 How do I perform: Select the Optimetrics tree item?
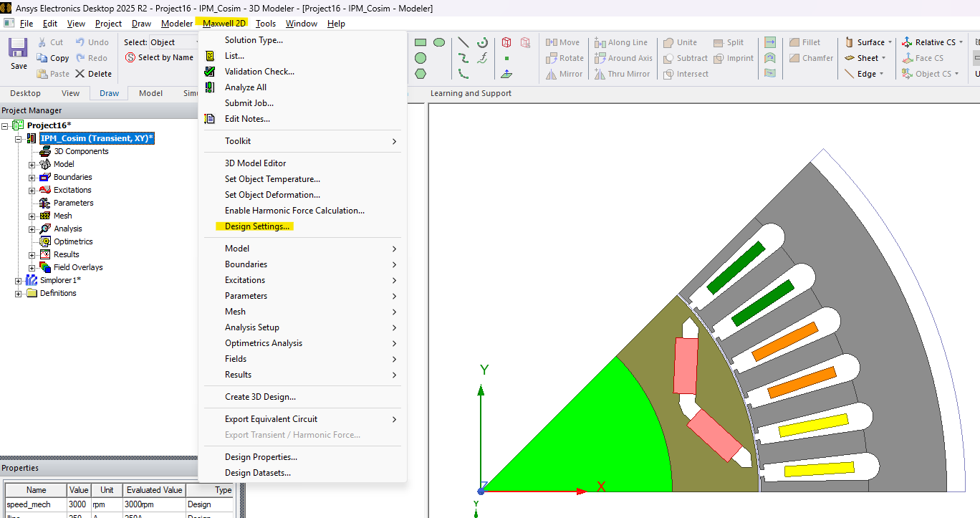[x=73, y=241]
